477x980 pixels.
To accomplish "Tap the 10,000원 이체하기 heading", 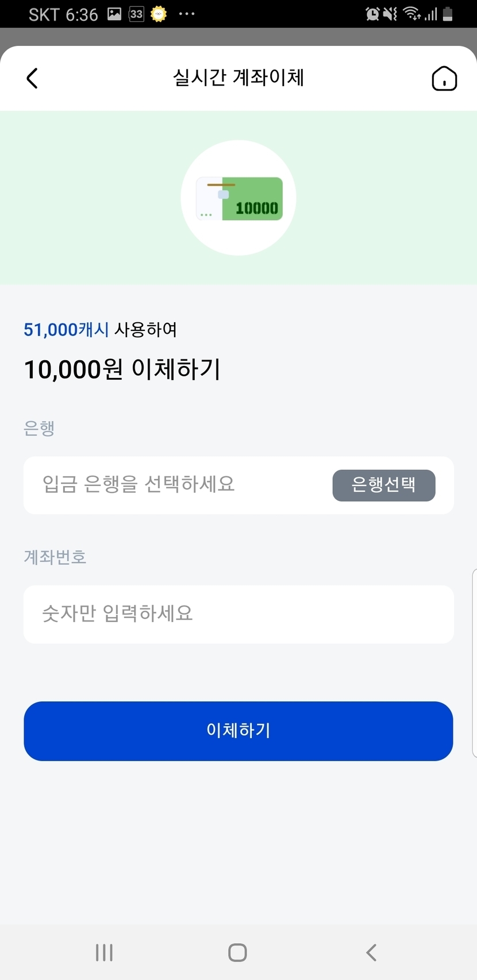I will [x=122, y=369].
